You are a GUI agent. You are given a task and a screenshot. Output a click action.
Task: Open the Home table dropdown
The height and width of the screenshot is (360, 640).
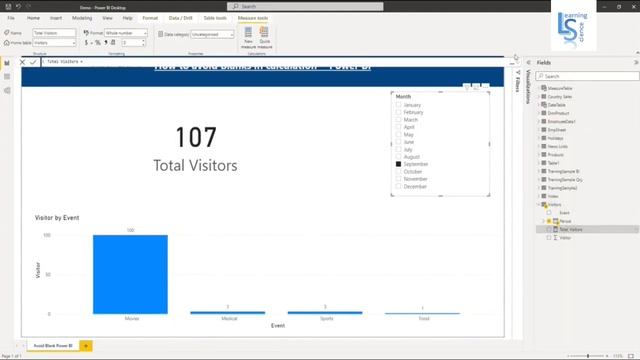pos(54,42)
